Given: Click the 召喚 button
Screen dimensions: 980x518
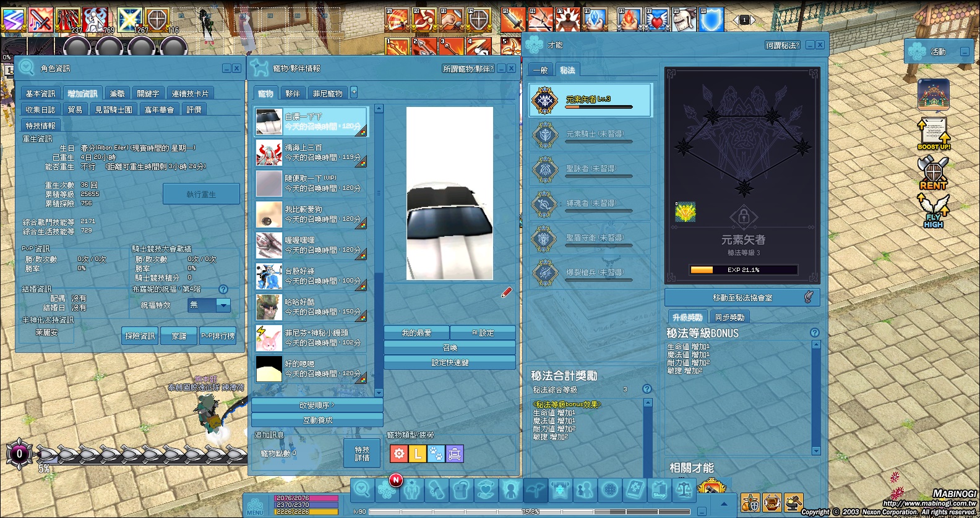Looking at the screenshot, I should (450, 348).
